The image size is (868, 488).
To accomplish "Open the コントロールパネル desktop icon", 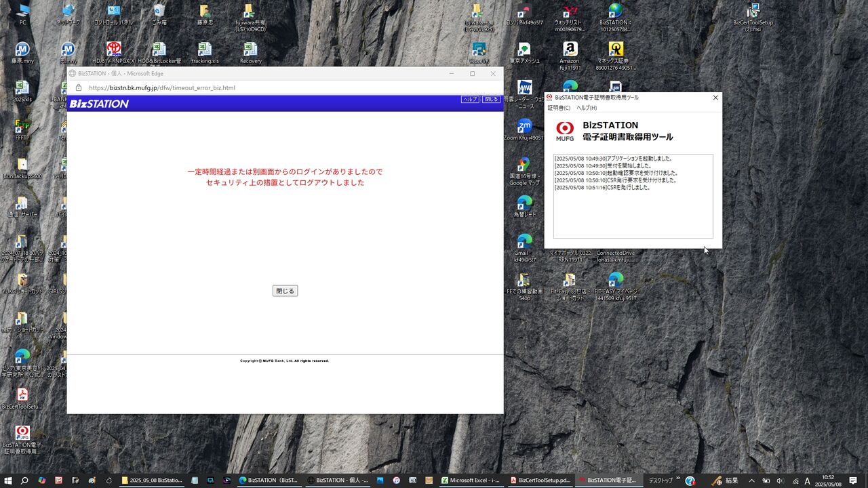I will pyautogui.click(x=114, y=14).
